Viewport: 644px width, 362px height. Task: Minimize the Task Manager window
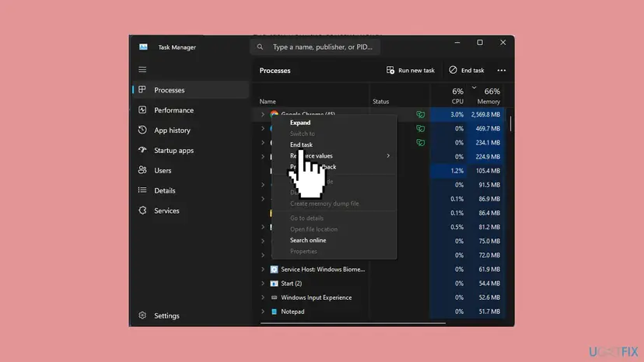point(457,42)
